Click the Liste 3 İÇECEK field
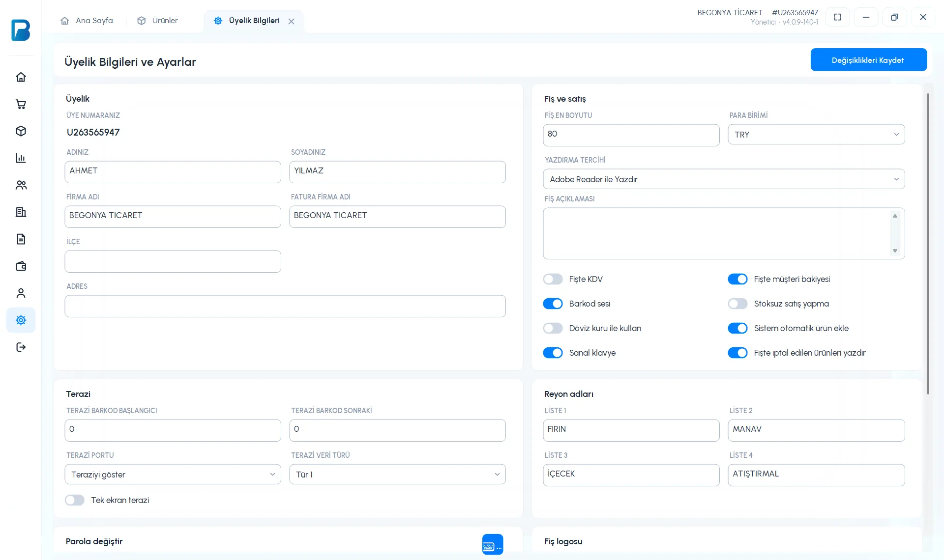 coord(631,475)
